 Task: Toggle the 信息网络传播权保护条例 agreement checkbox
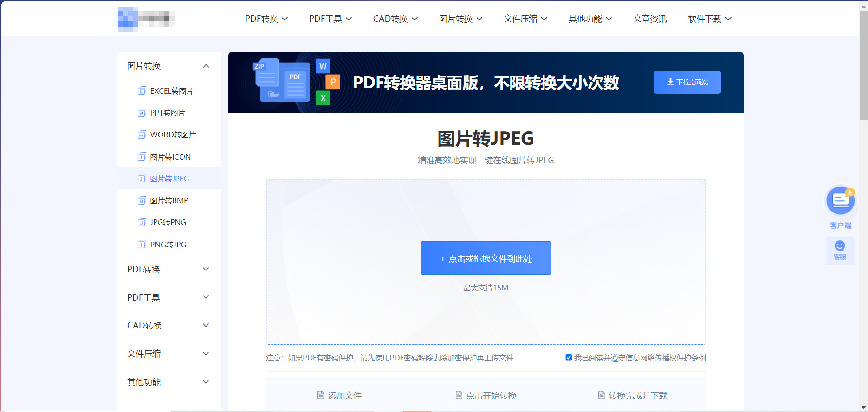pos(569,358)
